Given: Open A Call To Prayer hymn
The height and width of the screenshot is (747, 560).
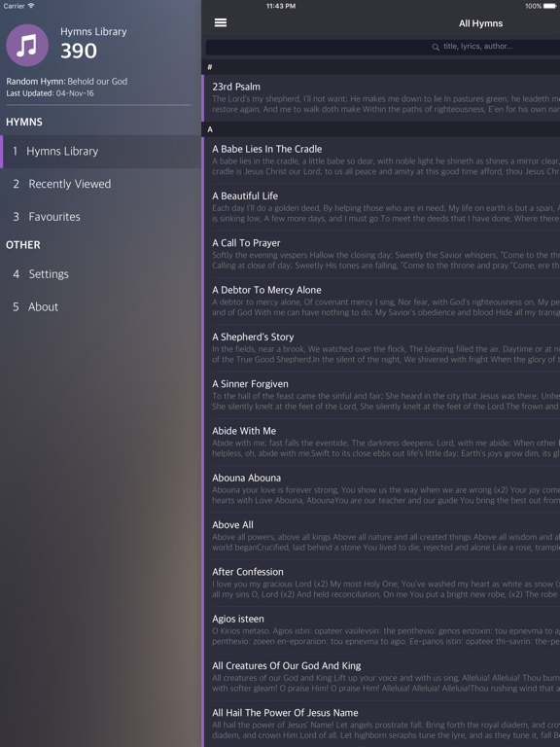Looking at the screenshot, I should click(x=381, y=255).
